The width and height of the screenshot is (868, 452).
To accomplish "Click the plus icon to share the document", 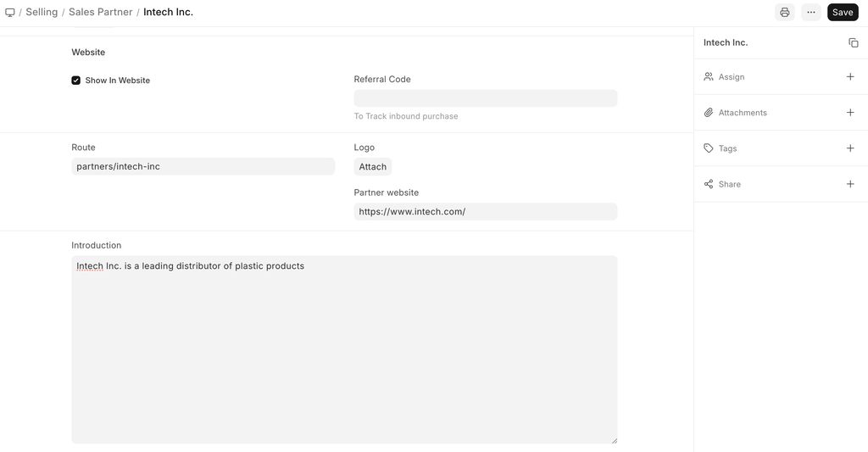I will click(850, 184).
